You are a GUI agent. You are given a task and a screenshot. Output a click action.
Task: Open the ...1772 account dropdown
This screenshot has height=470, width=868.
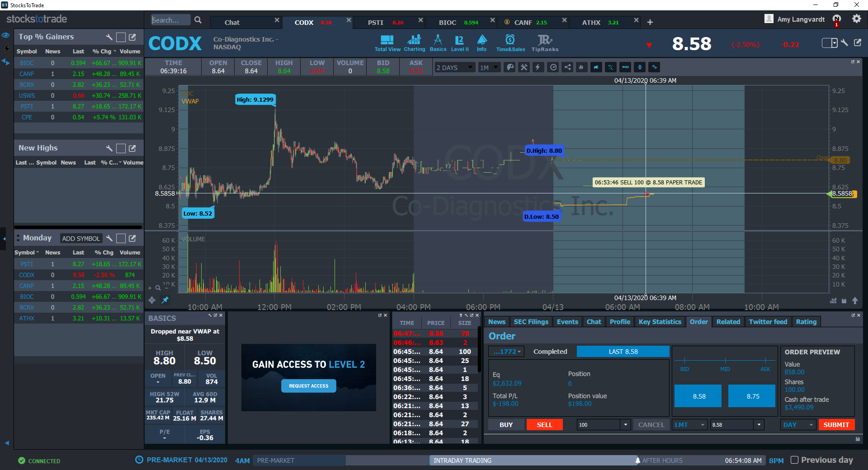pyautogui.click(x=507, y=352)
